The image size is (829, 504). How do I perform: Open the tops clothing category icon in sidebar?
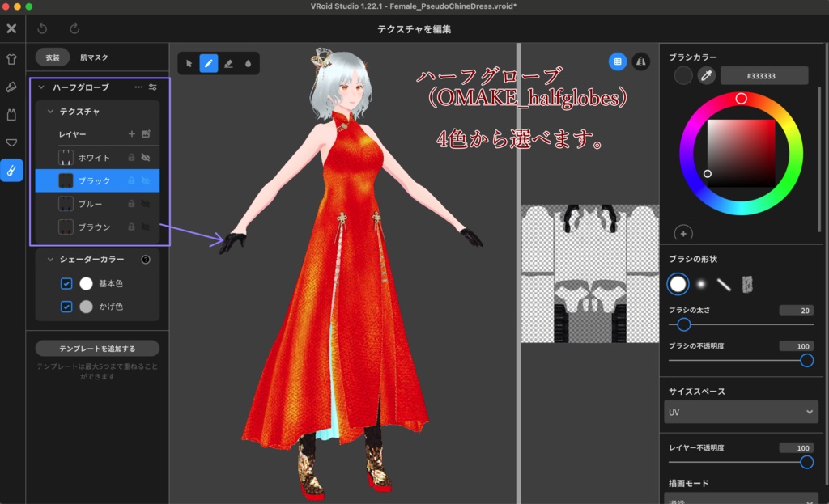pyautogui.click(x=11, y=59)
